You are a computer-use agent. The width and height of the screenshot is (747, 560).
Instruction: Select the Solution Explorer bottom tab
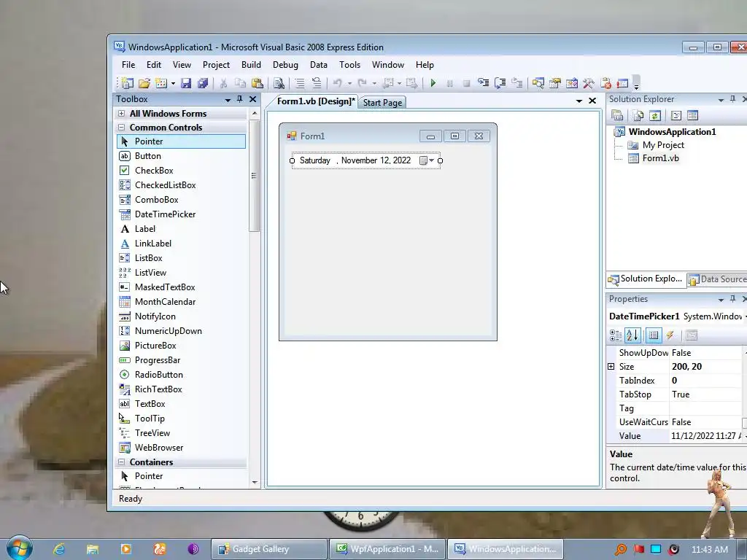pos(646,279)
